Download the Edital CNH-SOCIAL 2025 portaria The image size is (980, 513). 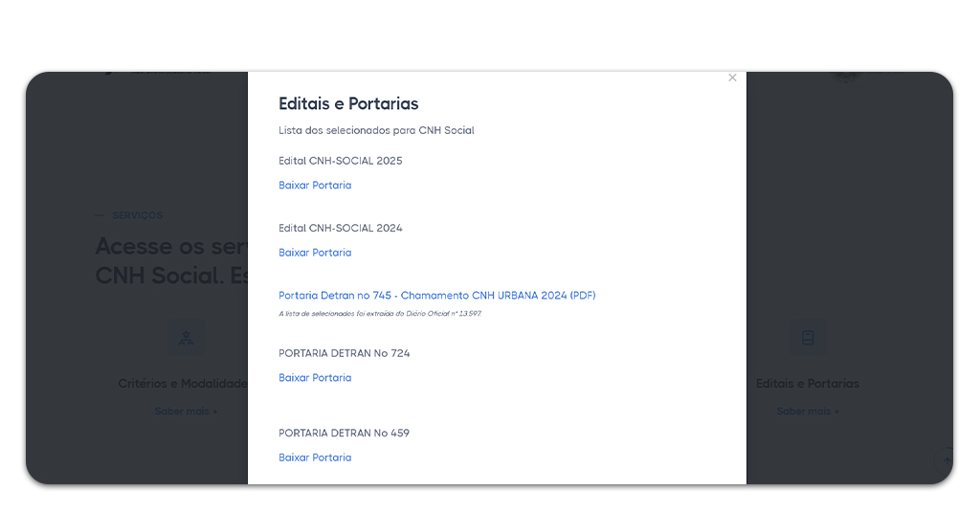pos(315,186)
